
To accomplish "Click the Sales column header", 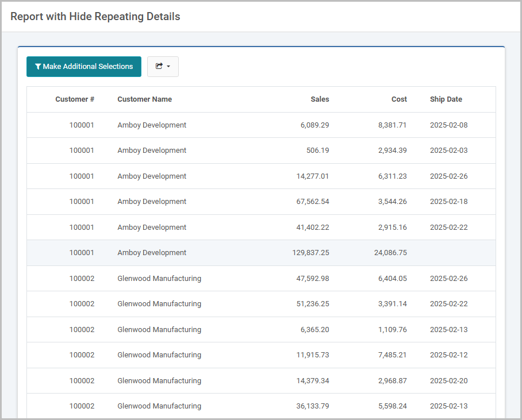I will point(320,99).
